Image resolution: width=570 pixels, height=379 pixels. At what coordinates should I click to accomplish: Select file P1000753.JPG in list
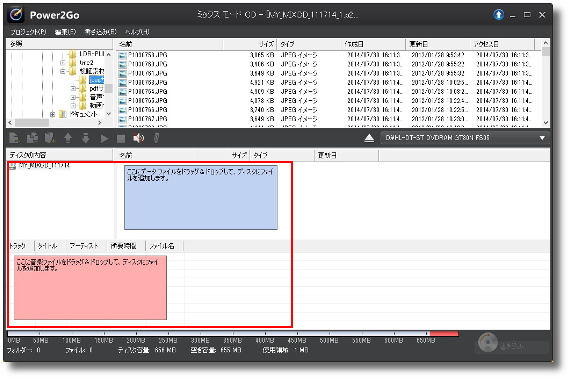click(147, 55)
